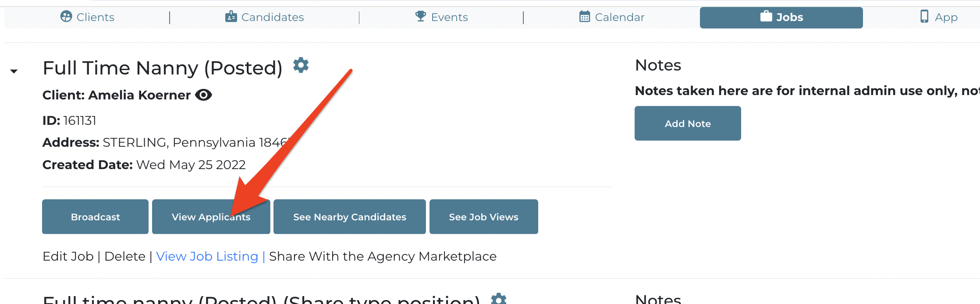Click the Clients face icon

66,17
